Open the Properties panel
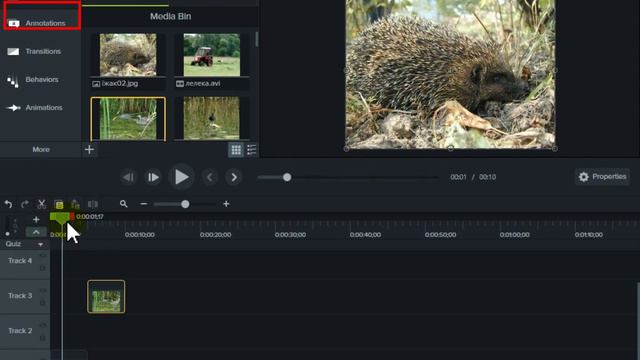The width and height of the screenshot is (640, 360). 602,177
